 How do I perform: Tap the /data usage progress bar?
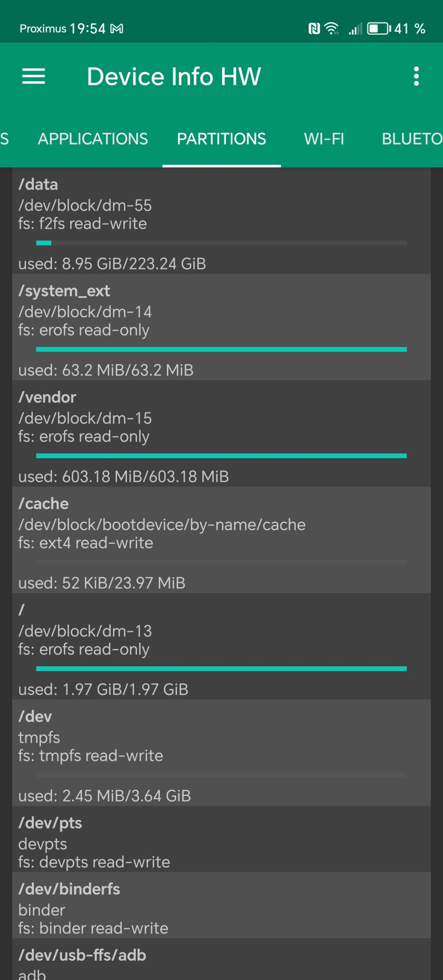[x=221, y=243]
